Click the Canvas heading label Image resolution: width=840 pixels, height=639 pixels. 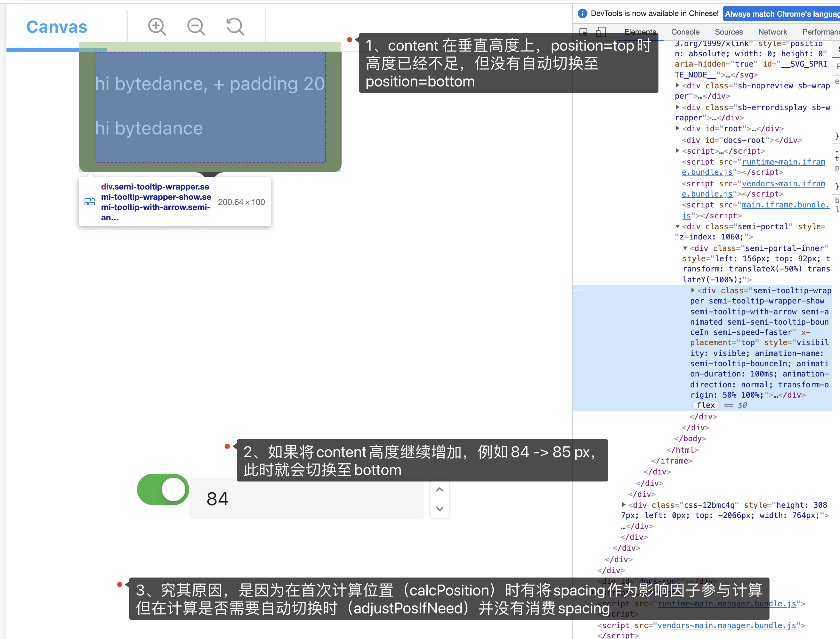click(x=56, y=27)
